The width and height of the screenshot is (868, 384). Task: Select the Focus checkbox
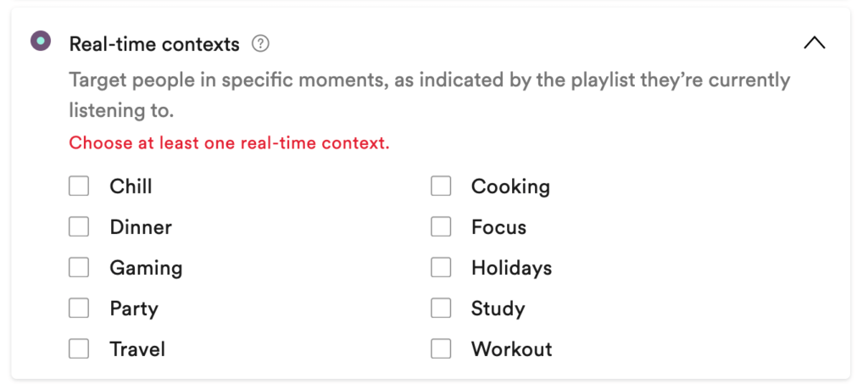(x=441, y=227)
